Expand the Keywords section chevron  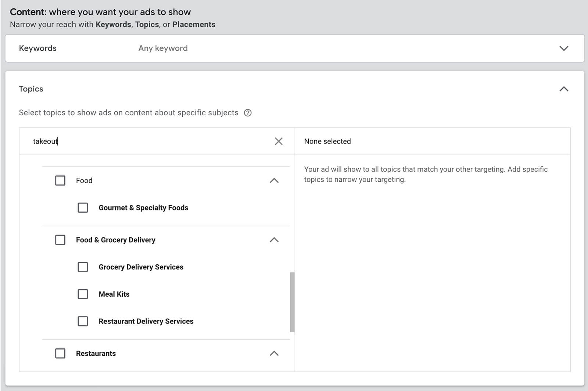(x=564, y=48)
